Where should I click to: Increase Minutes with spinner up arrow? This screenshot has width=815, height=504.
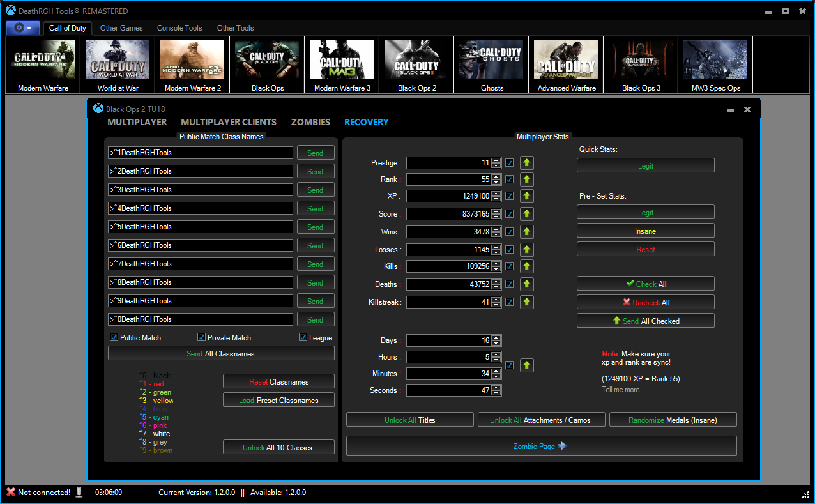point(496,371)
